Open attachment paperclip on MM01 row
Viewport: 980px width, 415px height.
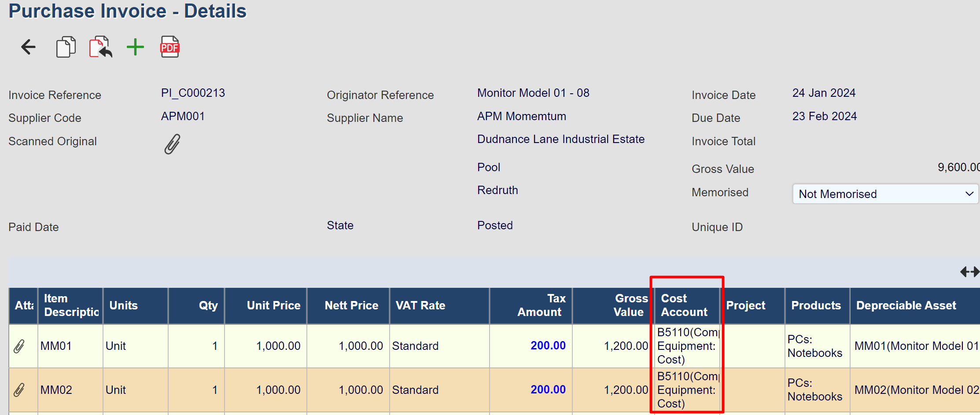click(x=19, y=346)
